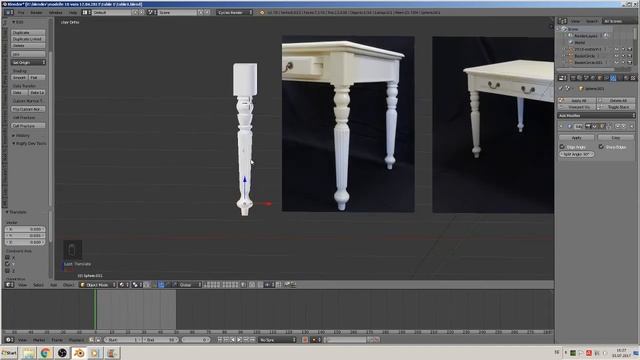Toggle the X constraint axis checkbox
Image resolution: width=640 pixels, height=360 pixels.
pos(7,258)
